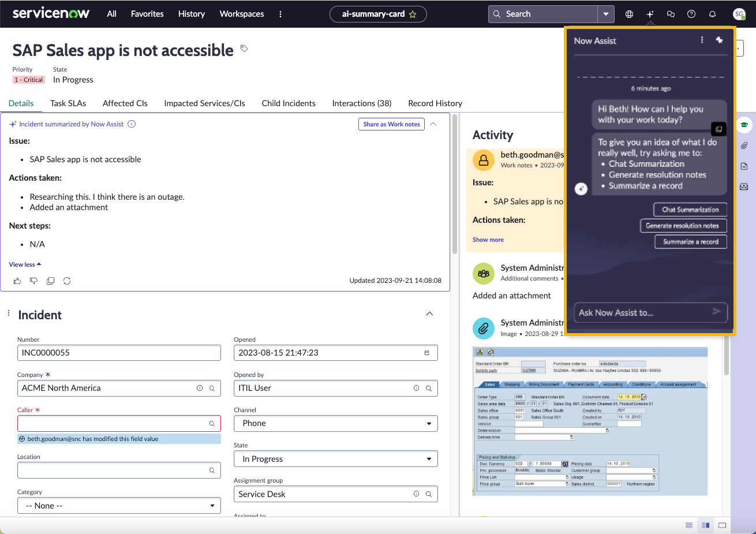Open the globe scope selector icon
Screen dimensions: 756x534
click(630, 14)
